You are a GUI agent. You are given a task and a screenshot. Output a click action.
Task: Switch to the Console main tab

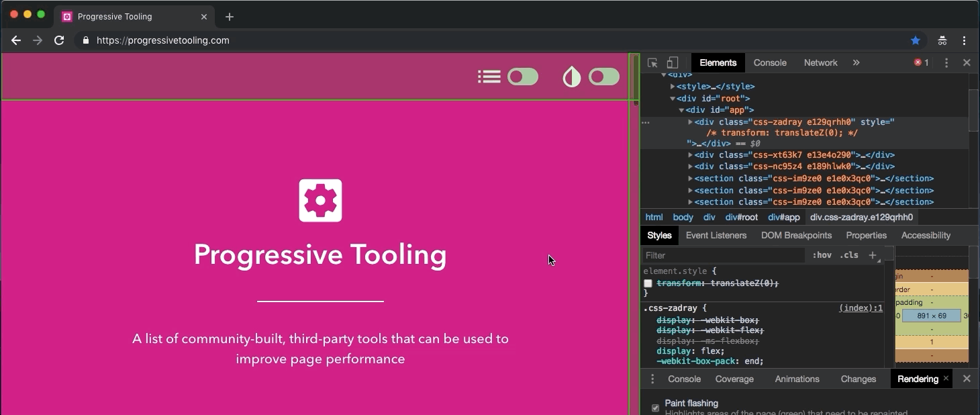pos(770,62)
